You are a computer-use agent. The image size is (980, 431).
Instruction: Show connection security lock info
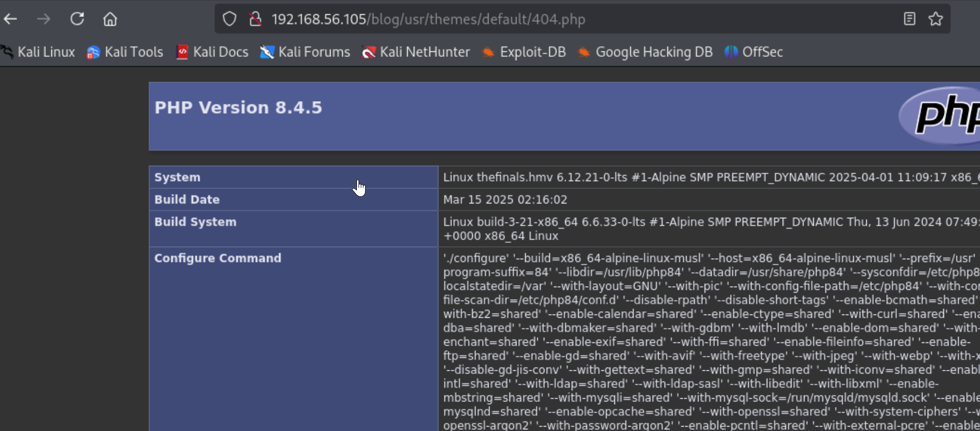coord(255,19)
